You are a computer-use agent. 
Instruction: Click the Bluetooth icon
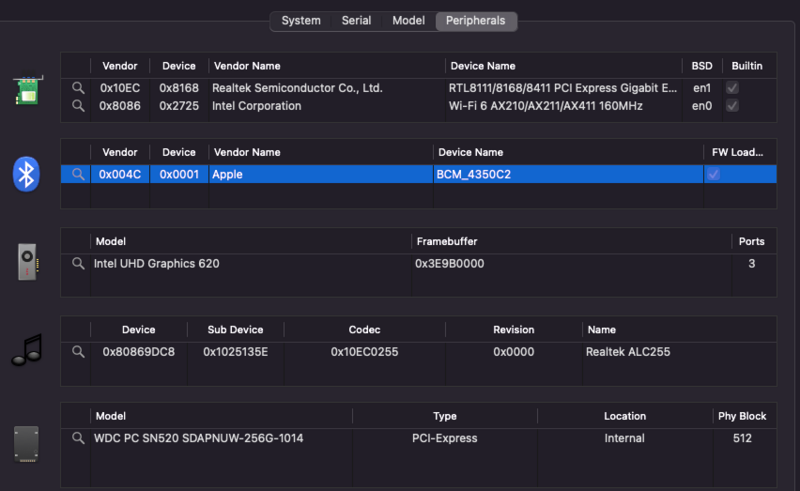(x=26, y=173)
